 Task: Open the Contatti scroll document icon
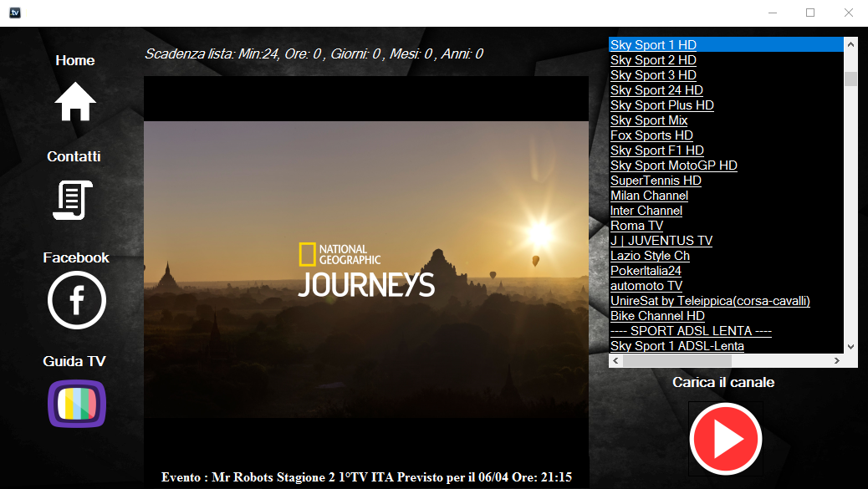[73, 200]
